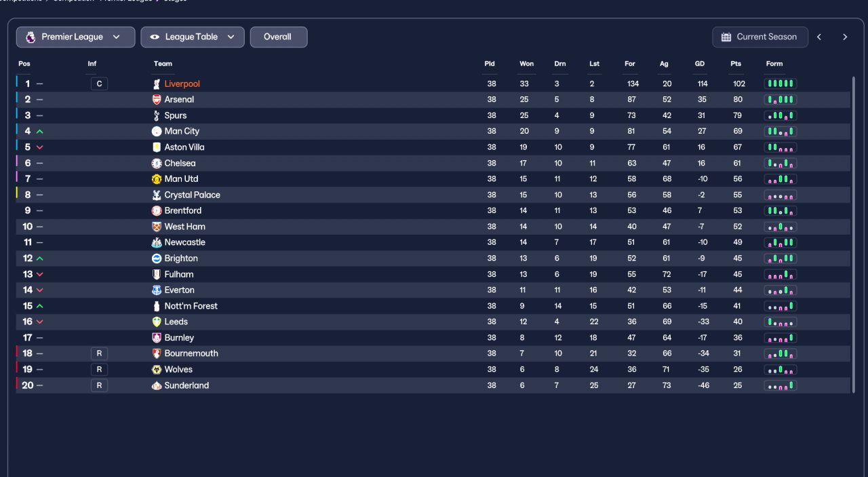The height and width of the screenshot is (477, 868).
Task: Click the calendar icon beside Current Season
Action: [x=726, y=37]
